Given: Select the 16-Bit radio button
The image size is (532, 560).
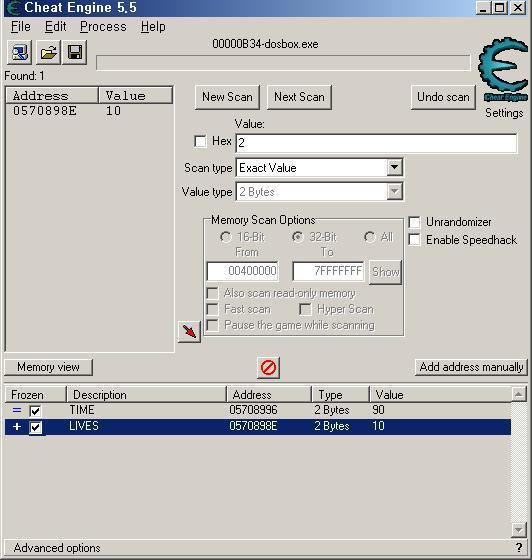Looking at the screenshot, I should click(226, 237).
